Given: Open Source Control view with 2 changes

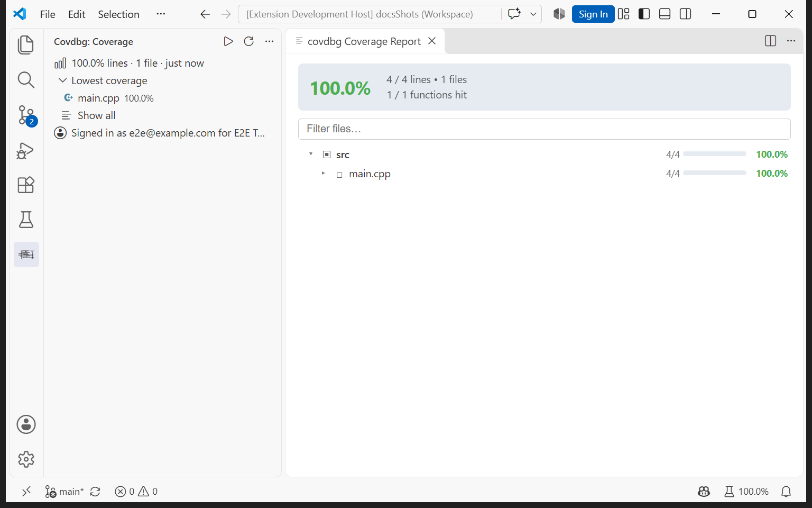Looking at the screenshot, I should pyautogui.click(x=26, y=115).
